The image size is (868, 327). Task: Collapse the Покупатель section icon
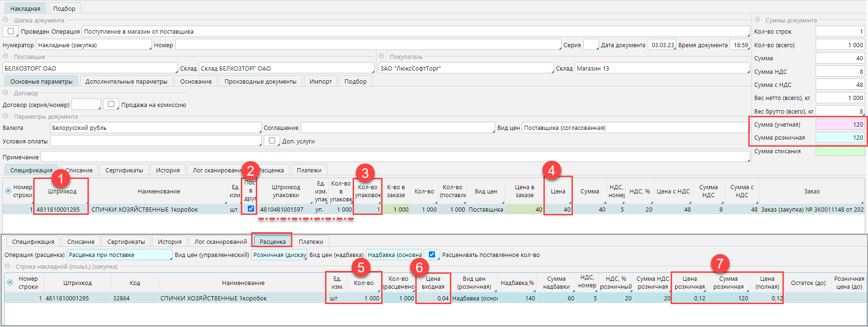[x=382, y=57]
